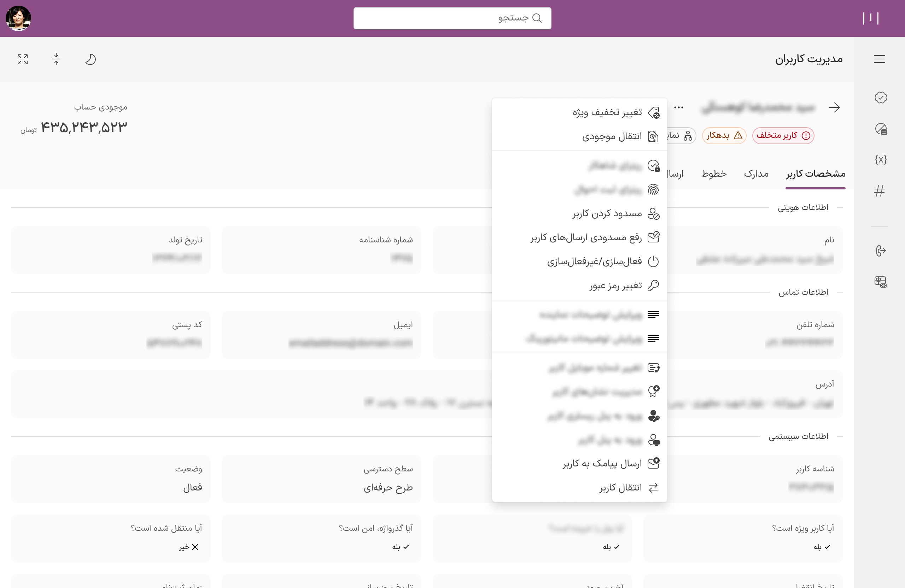Click the award badge plus icon menu entry
The height and width of the screenshot is (588, 905).
click(x=579, y=392)
